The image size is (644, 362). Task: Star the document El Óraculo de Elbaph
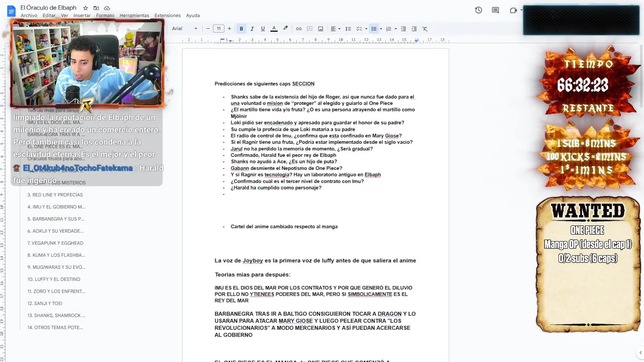(86, 8)
